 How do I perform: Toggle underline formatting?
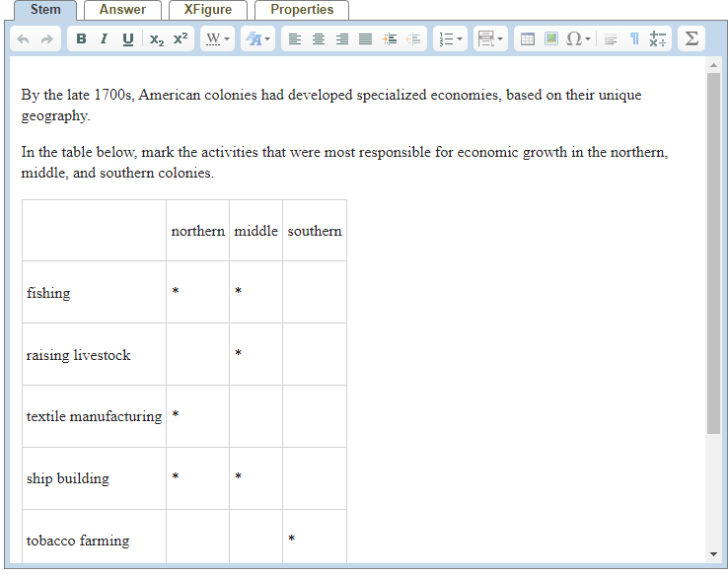pyautogui.click(x=128, y=39)
